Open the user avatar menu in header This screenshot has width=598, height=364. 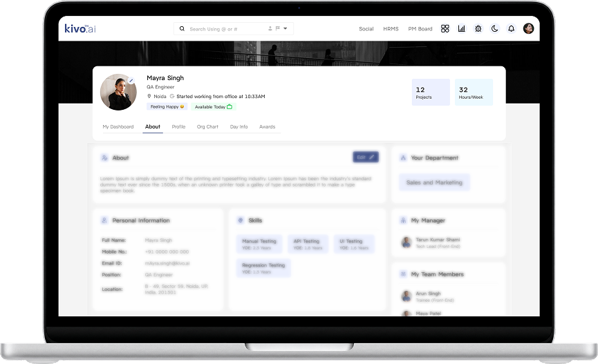[x=528, y=28]
